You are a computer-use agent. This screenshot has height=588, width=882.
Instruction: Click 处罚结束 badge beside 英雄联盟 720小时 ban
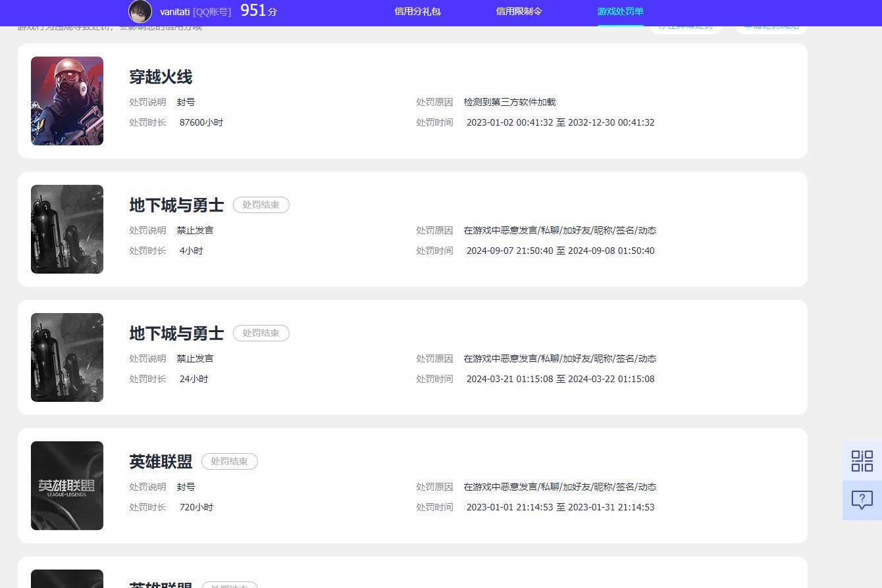pos(229,462)
